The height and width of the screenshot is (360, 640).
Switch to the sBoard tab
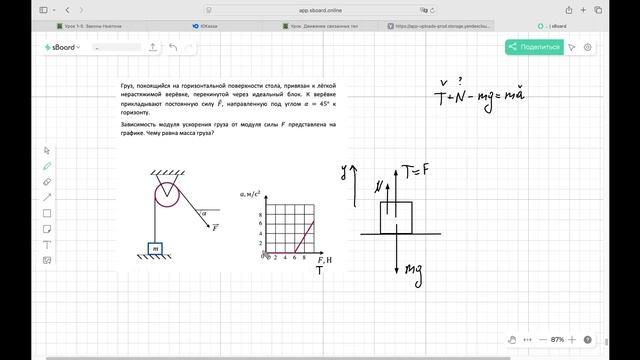(x=552, y=26)
